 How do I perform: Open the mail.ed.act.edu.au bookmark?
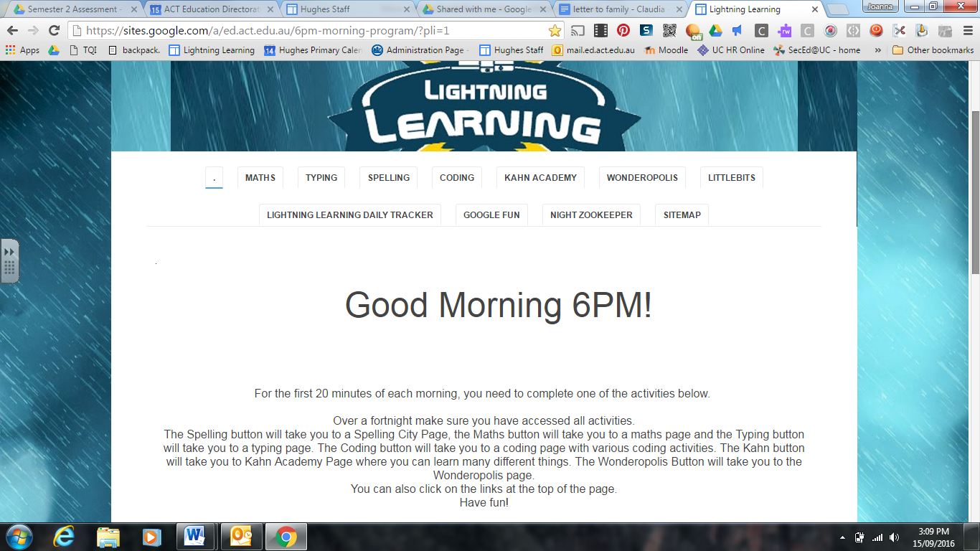coord(593,50)
